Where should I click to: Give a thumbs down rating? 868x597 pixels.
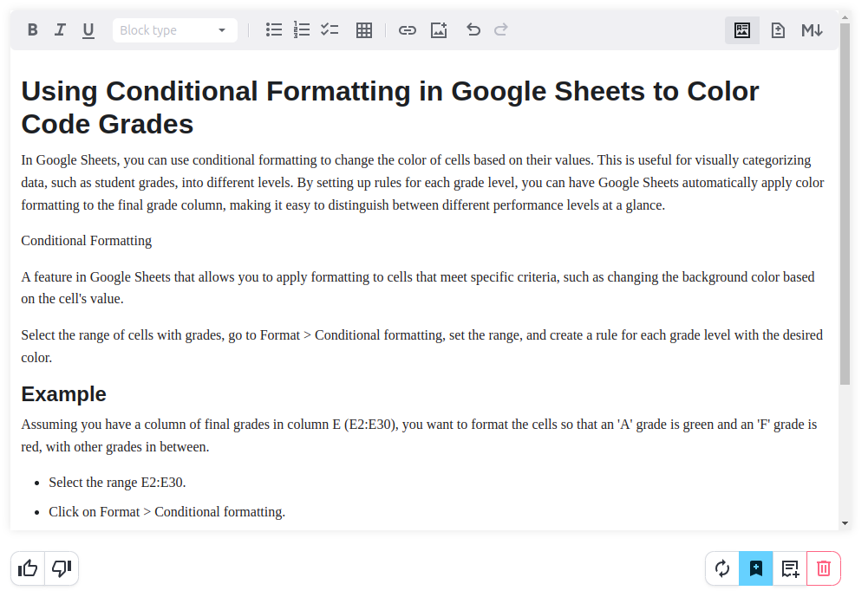click(62, 568)
